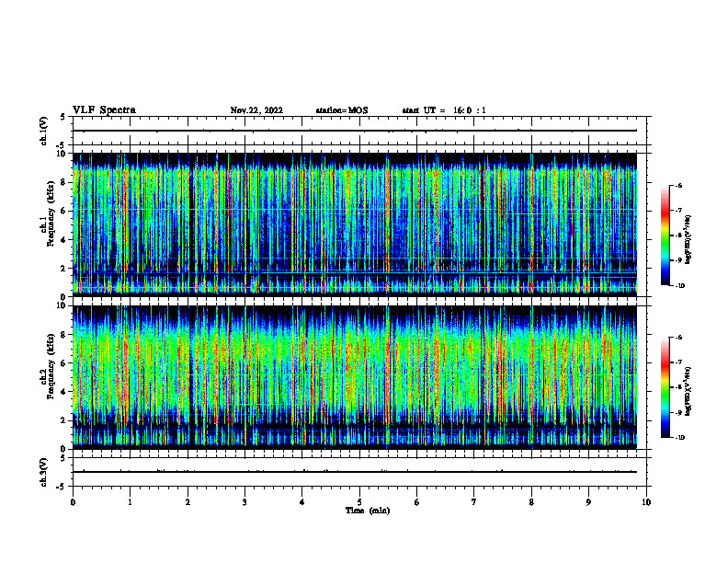Click the '-10' label on ch.2 colorbar

point(679,438)
